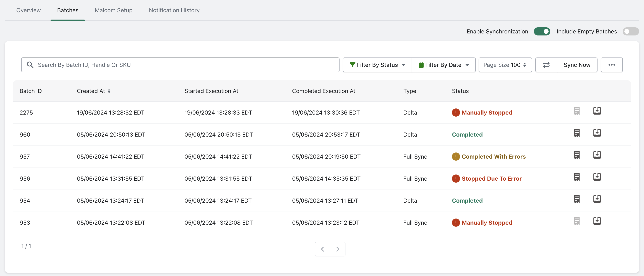The image size is (644, 276).
Task: Click the download icon for batch 956
Action: tap(597, 177)
